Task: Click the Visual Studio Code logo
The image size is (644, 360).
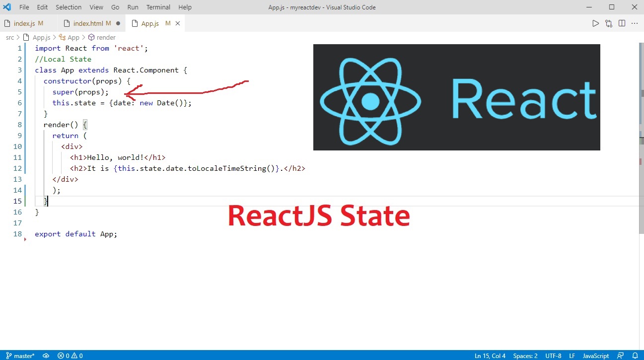Action: pos(6,7)
